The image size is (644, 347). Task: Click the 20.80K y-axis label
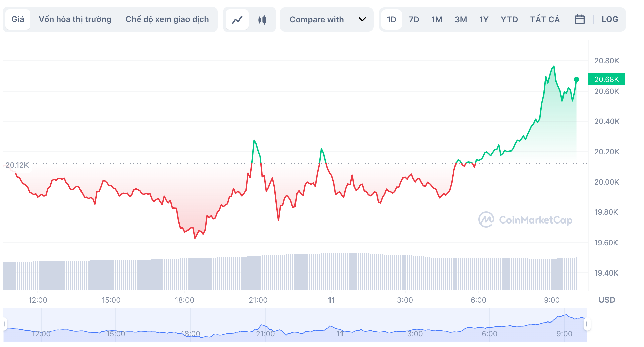click(x=606, y=61)
